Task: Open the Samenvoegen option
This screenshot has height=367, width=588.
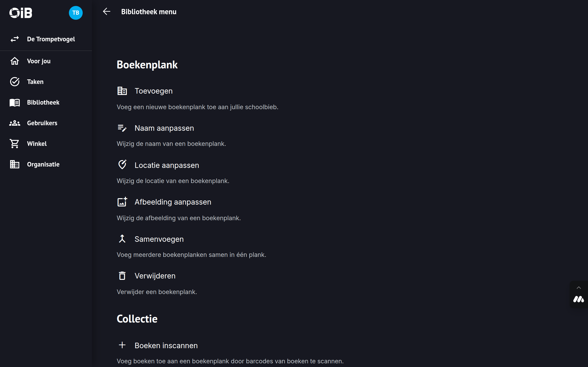Action: [159, 239]
